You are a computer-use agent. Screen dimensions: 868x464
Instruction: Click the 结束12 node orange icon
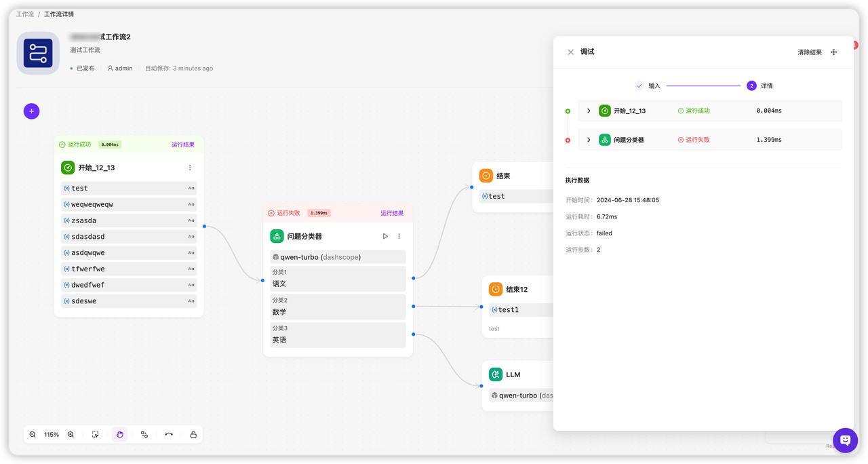[x=496, y=290]
